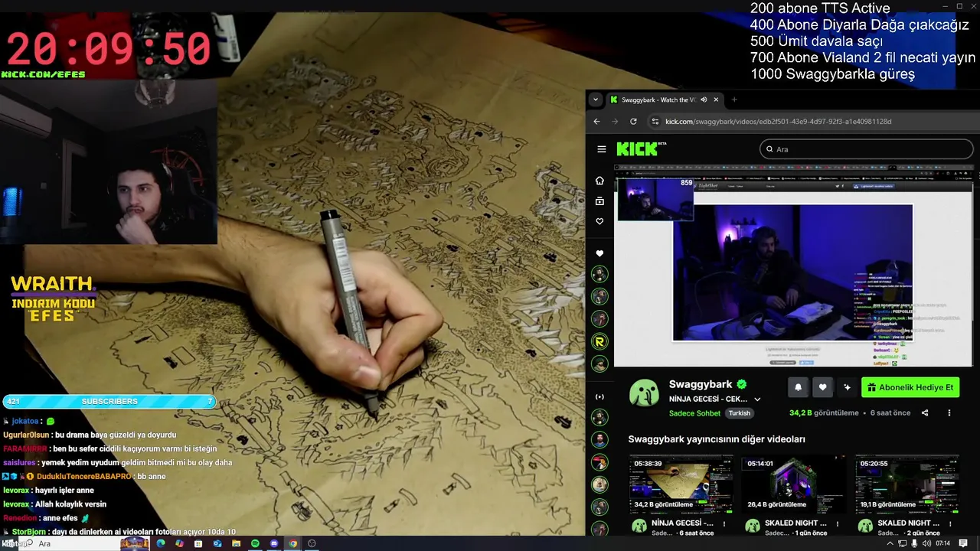Image resolution: width=980 pixels, height=551 pixels.
Task: Click the browser forward arrow
Action: coord(615,121)
